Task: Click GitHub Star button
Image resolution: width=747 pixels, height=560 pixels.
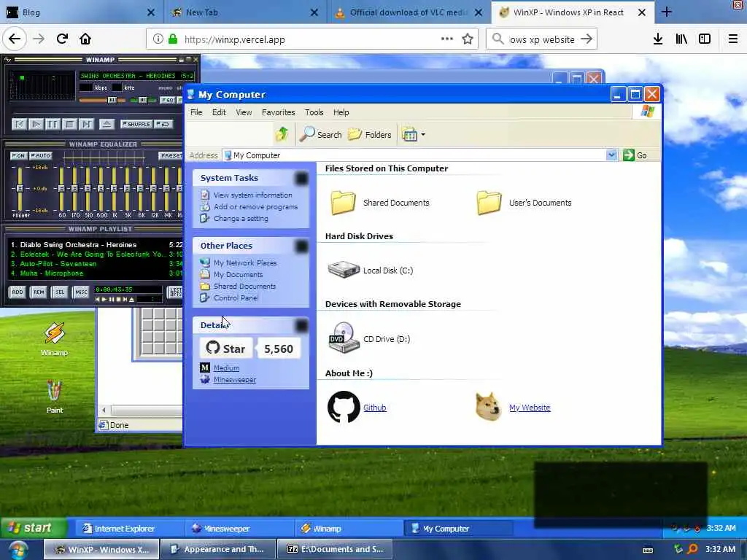Action: tap(226, 349)
